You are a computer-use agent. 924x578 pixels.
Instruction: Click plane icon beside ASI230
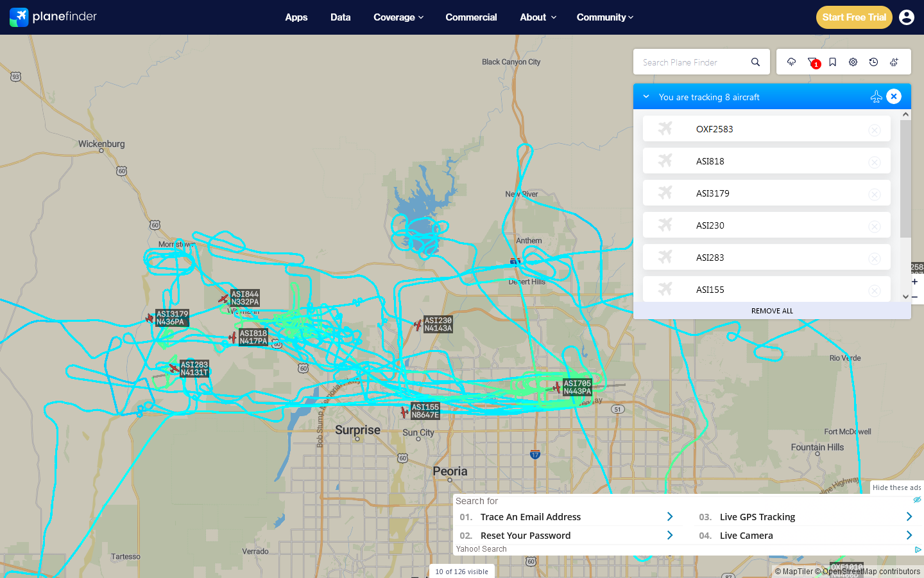(x=665, y=225)
